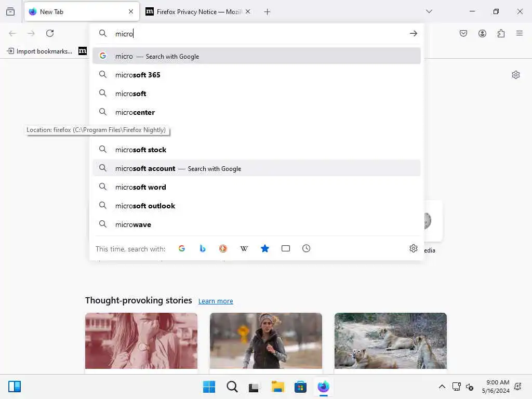Screen dimensions: 532x399
Task: Click the go arrow in address bar
Action: click(x=413, y=33)
